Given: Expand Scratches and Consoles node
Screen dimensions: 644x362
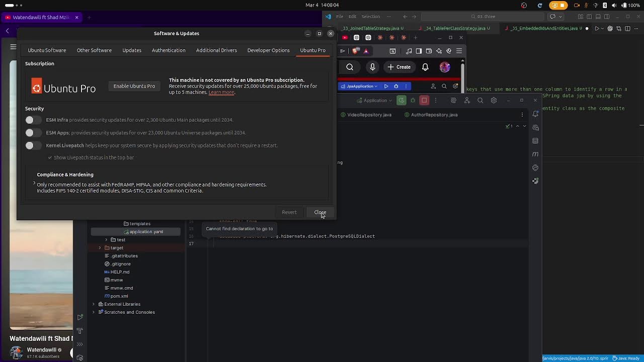Looking at the screenshot, I should (93, 312).
